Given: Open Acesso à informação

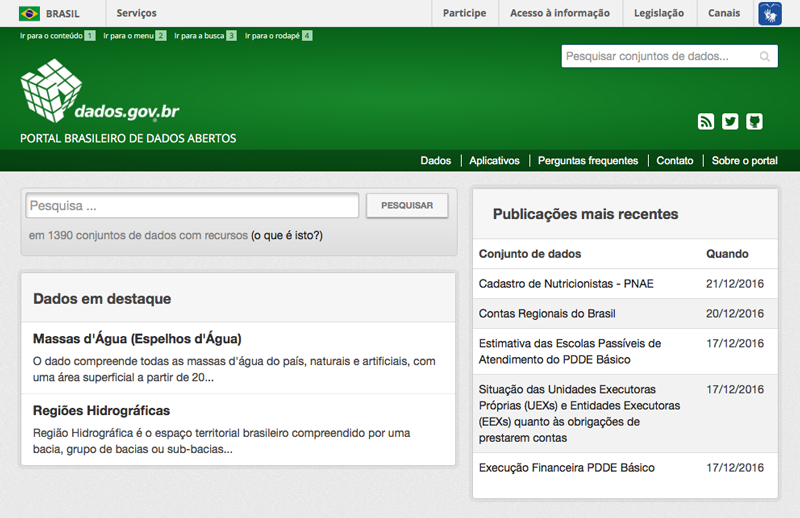Looking at the screenshot, I should (x=560, y=13).
